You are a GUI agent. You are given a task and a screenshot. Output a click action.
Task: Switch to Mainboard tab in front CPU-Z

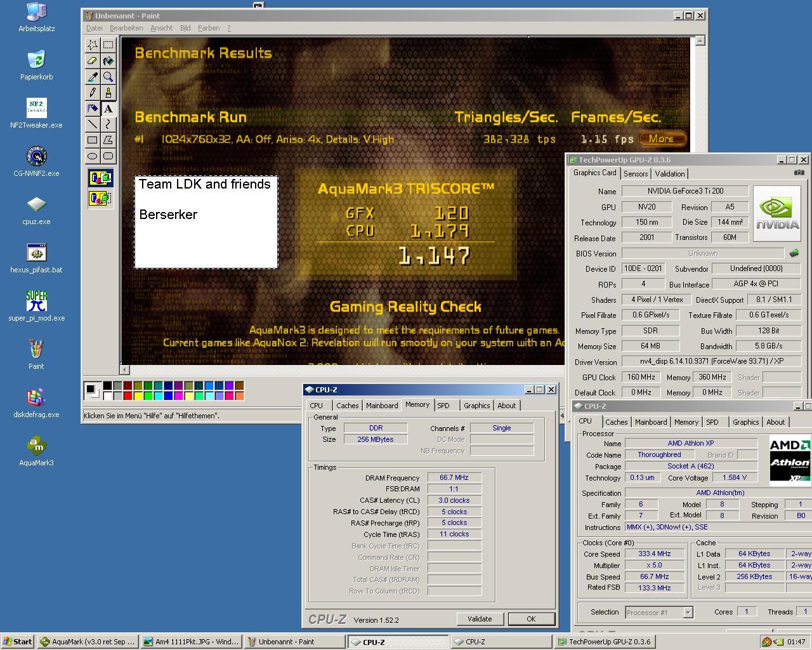coord(382,406)
